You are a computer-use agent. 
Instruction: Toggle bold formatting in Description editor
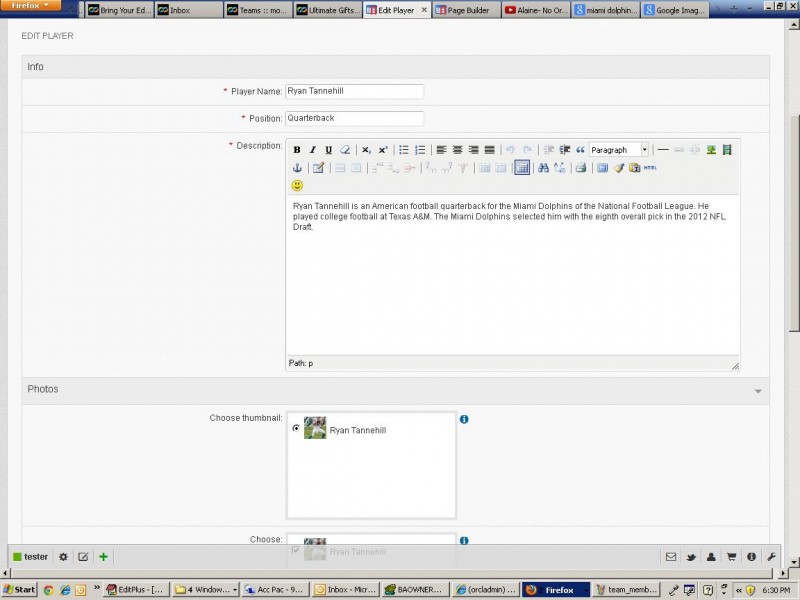pos(296,150)
